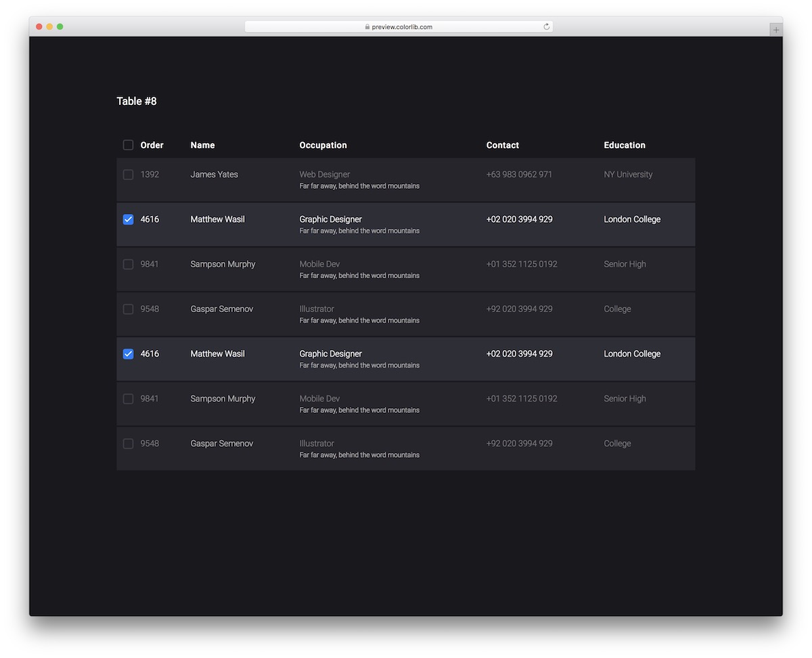Select the checkbox next to Sampson Murphy
This screenshot has width=812, height=658.
tap(128, 264)
